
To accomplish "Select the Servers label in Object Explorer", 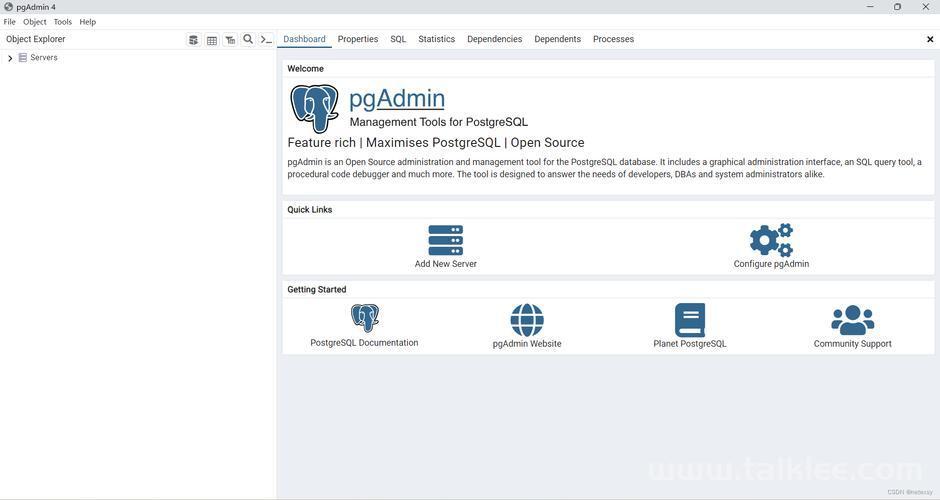I will tap(44, 58).
